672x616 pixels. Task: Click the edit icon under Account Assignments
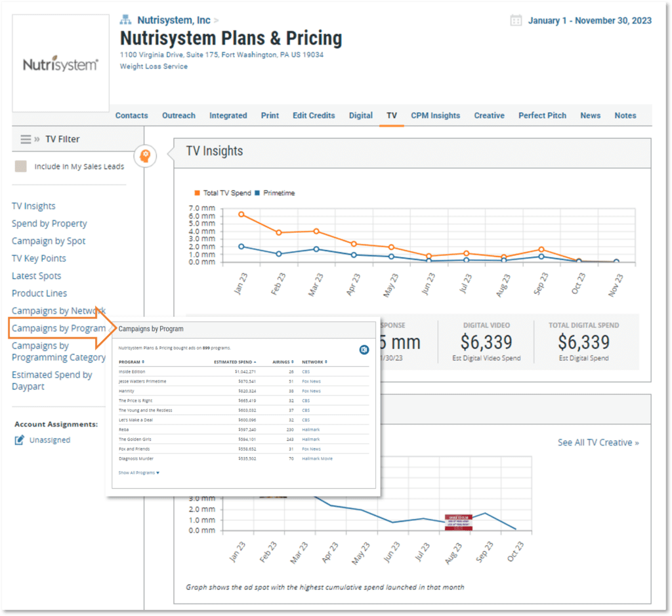point(19,440)
